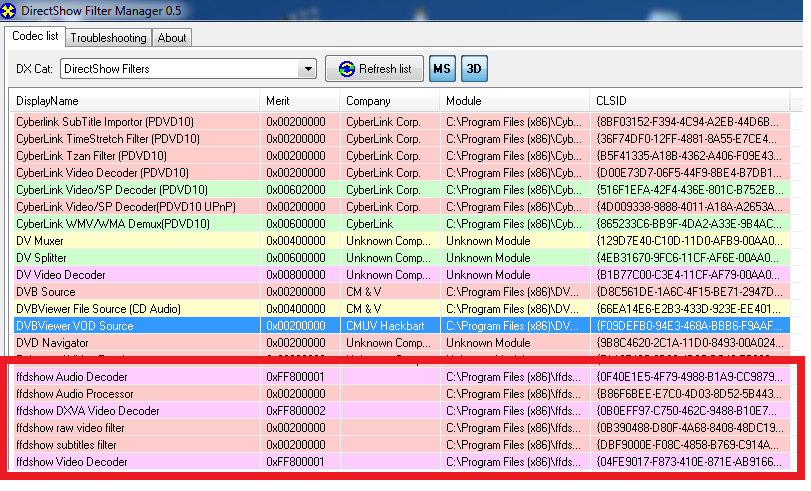Sort by CLSID column header
Image resolution: width=811 pixels, height=491 pixels.
pyautogui.click(x=689, y=101)
